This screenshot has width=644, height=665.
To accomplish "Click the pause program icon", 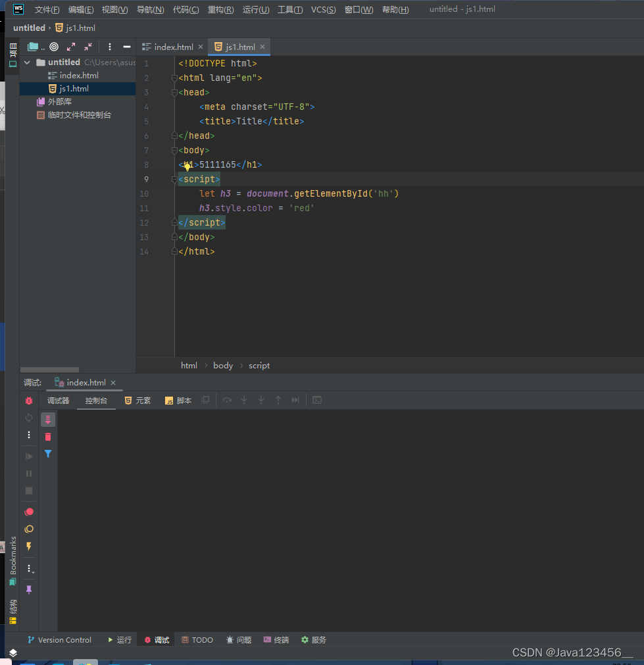I will click(29, 474).
